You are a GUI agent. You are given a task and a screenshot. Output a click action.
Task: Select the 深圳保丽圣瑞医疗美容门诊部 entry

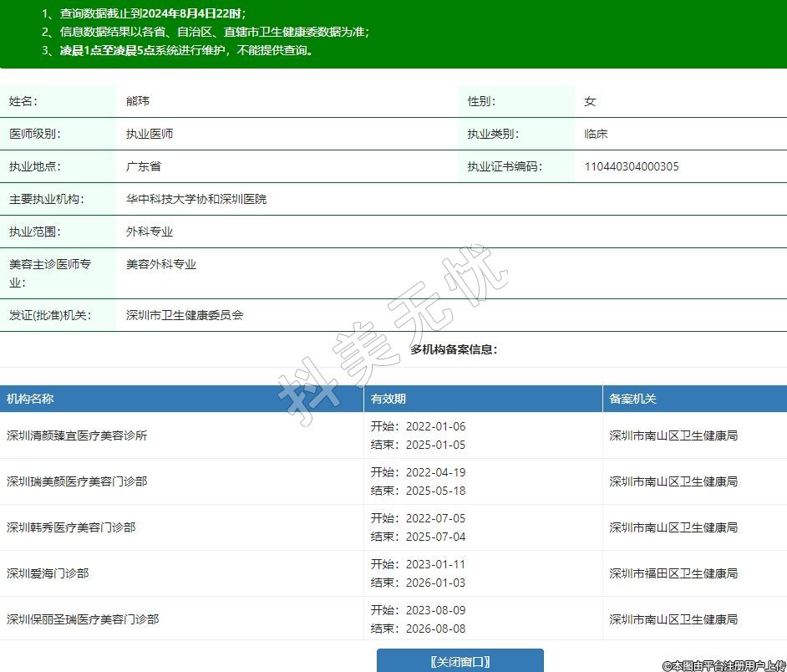pos(83,619)
